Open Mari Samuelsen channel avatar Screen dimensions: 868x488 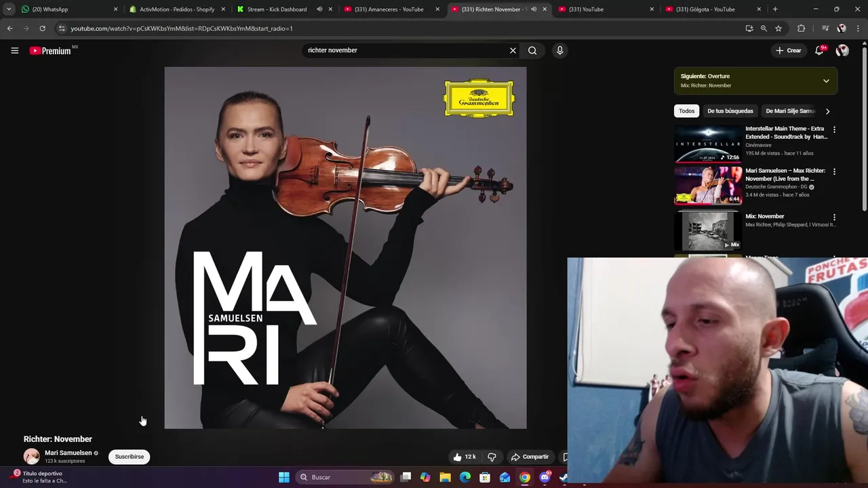point(32,457)
